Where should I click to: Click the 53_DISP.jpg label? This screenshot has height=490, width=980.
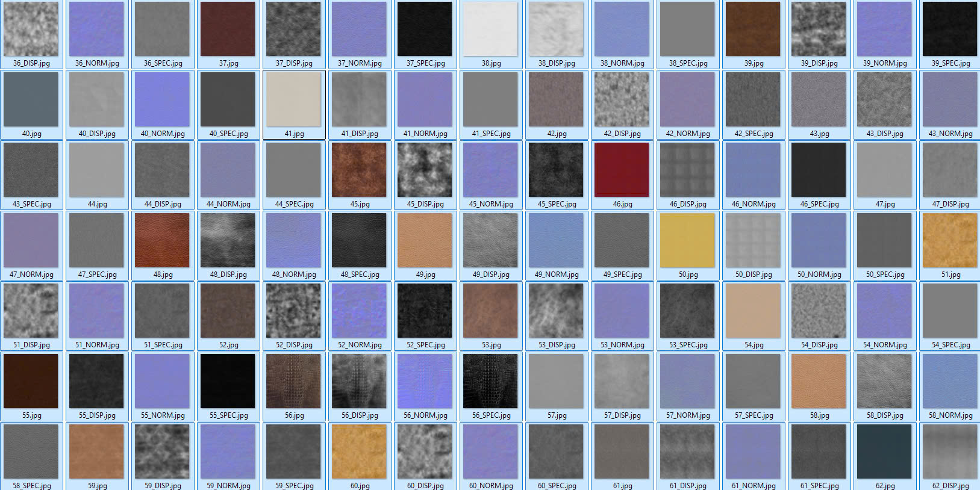557,345
